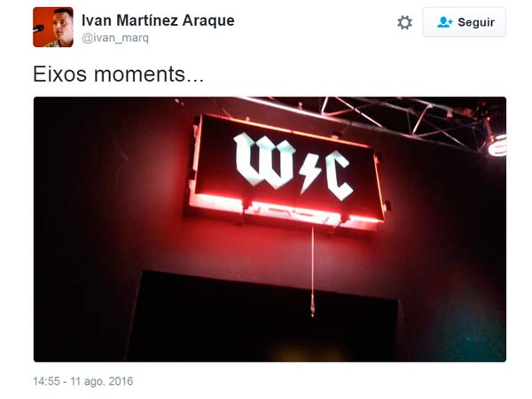The height and width of the screenshot is (399, 532).
Task: Click the stage spotlight at the photo edge
Action: click(x=497, y=145)
